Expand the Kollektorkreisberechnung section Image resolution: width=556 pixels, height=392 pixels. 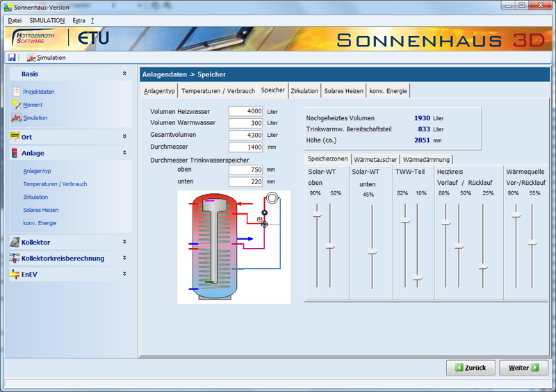[x=124, y=258]
